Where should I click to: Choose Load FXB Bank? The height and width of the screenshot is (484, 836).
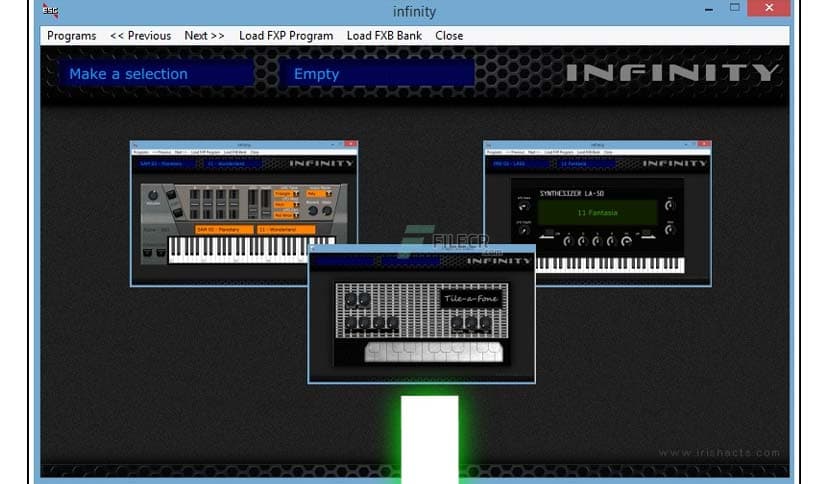[x=384, y=36]
